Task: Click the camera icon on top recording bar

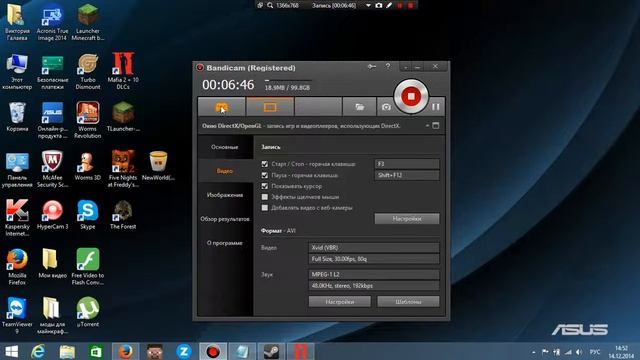Action: coord(379,5)
